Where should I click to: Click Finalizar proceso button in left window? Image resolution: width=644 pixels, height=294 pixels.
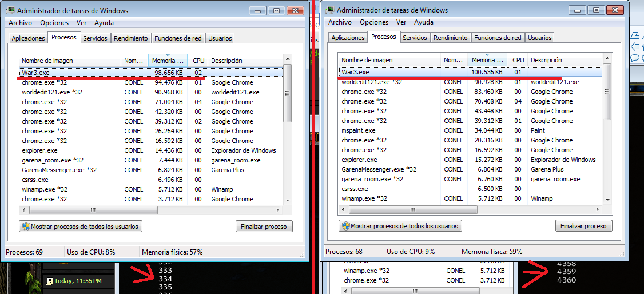[x=264, y=227]
